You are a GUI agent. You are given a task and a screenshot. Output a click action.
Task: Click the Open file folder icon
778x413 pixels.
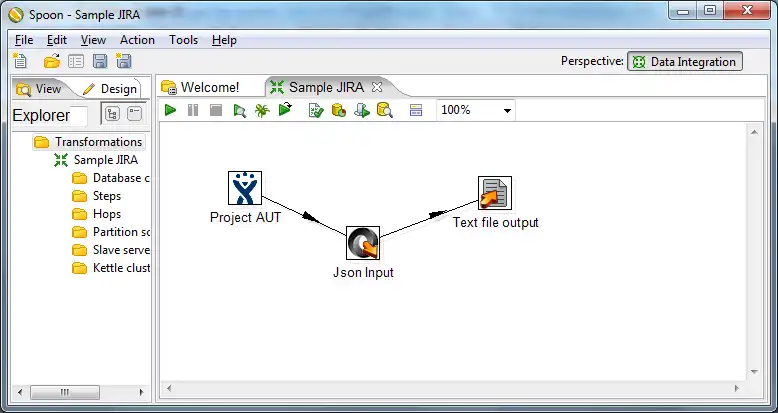click(x=52, y=61)
